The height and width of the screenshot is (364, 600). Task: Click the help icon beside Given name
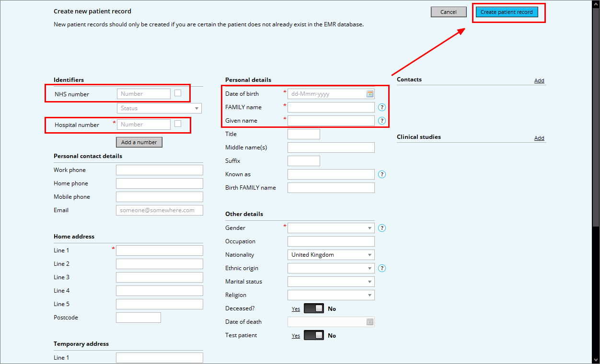pyautogui.click(x=382, y=121)
